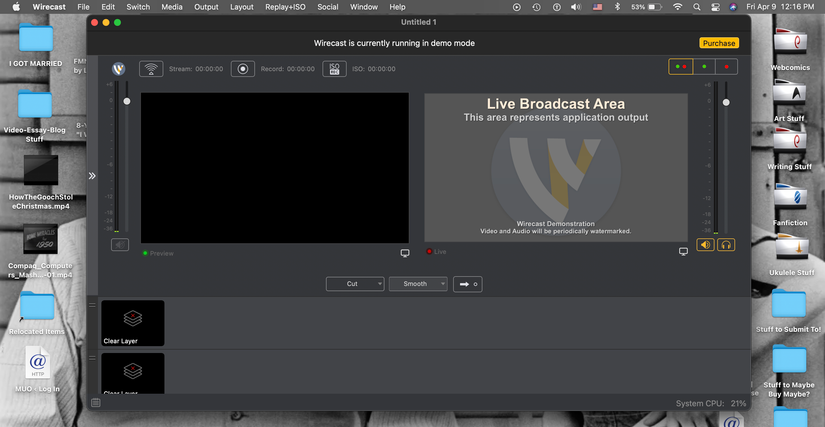Open the Layout menu
825x427 pixels.
[x=242, y=7]
